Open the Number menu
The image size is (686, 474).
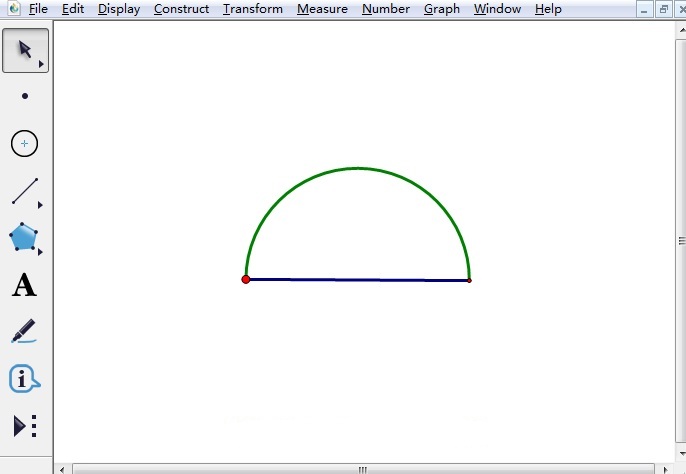[386, 9]
